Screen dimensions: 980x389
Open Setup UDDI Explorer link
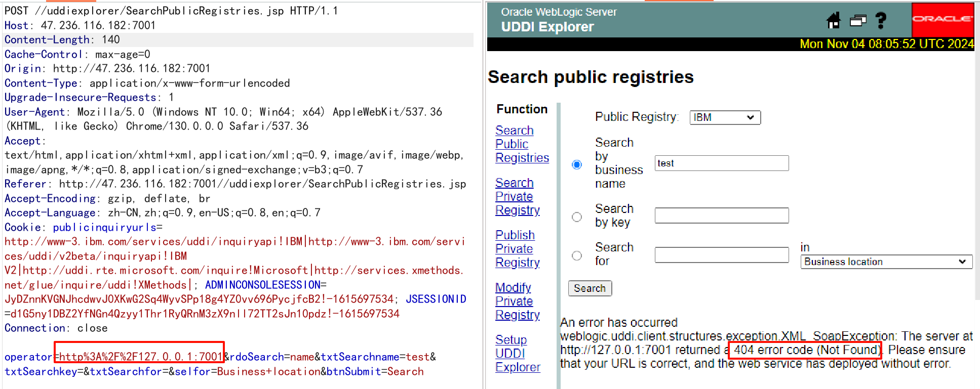click(518, 354)
